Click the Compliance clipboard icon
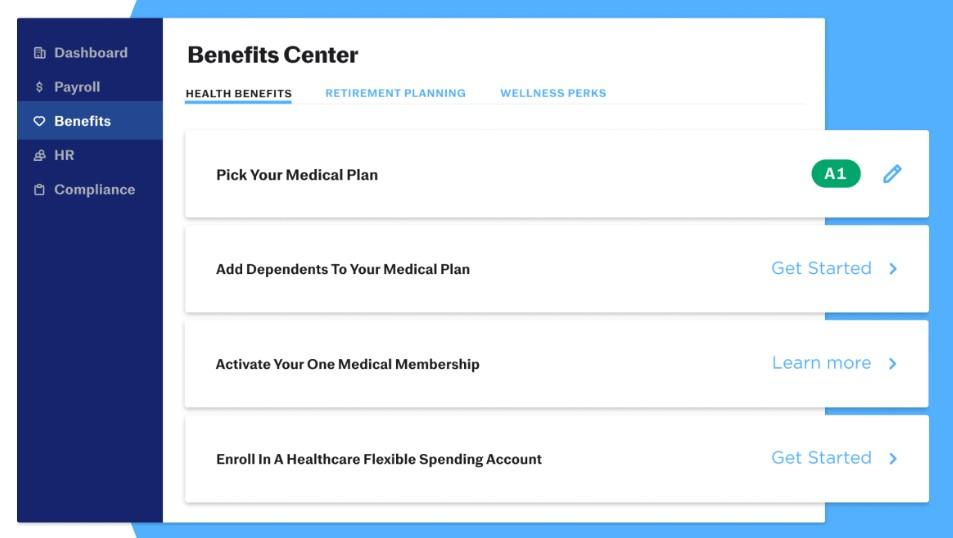Viewport: 953px width, 538px height. 40,189
